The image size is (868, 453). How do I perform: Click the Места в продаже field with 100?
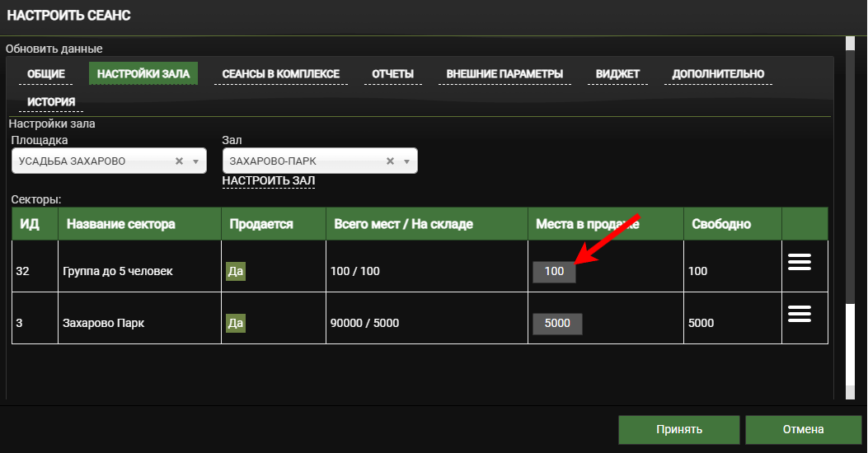click(554, 271)
